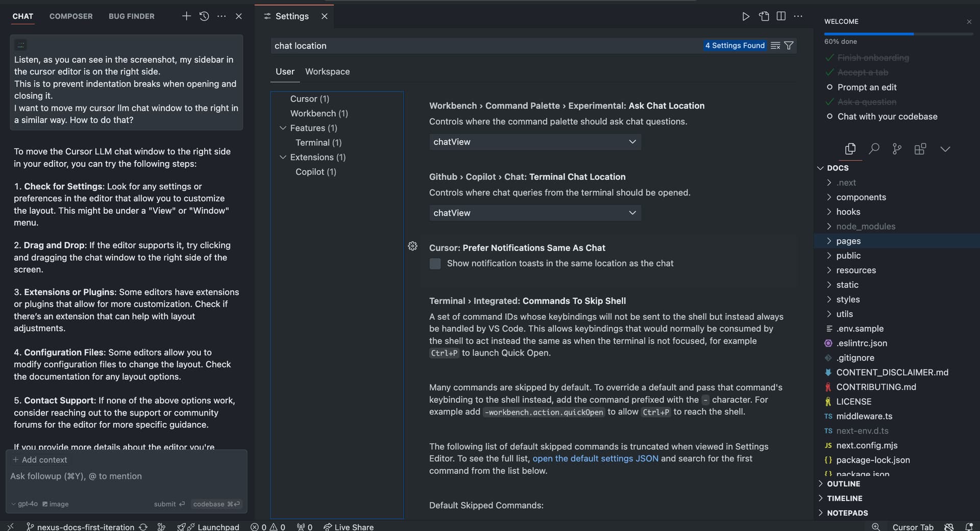This screenshot has width=980, height=531.
Task: Click the submit button in chat
Action: coord(169,504)
